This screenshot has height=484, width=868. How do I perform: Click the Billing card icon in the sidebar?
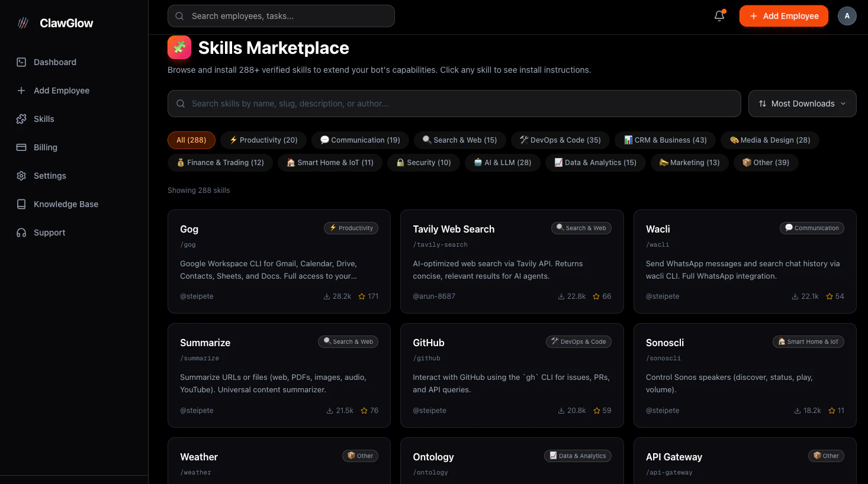[x=21, y=147]
